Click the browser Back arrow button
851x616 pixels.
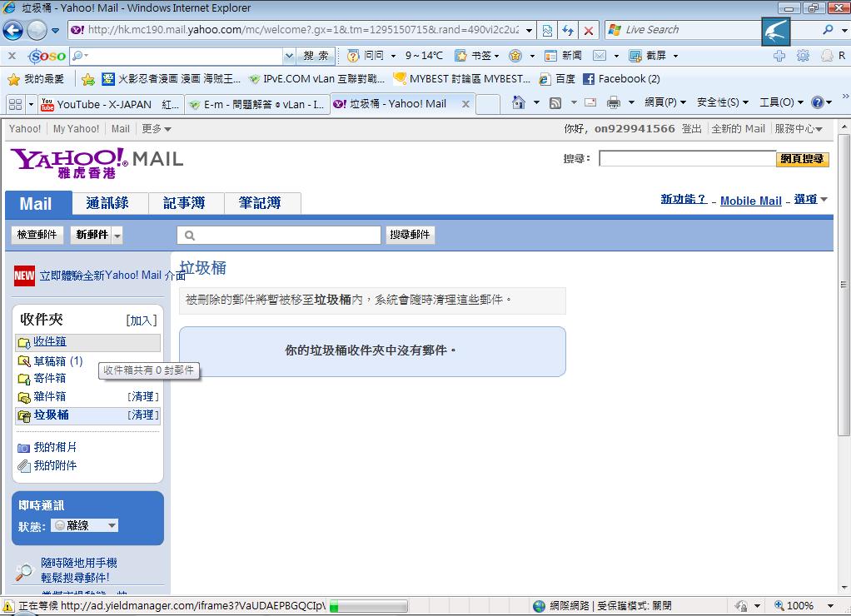pos(13,30)
